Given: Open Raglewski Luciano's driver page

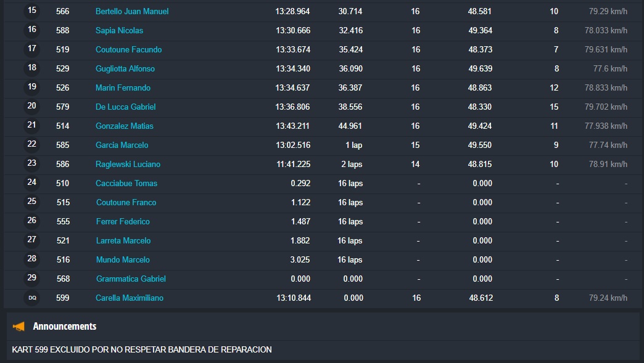Looking at the screenshot, I should pos(128,165).
